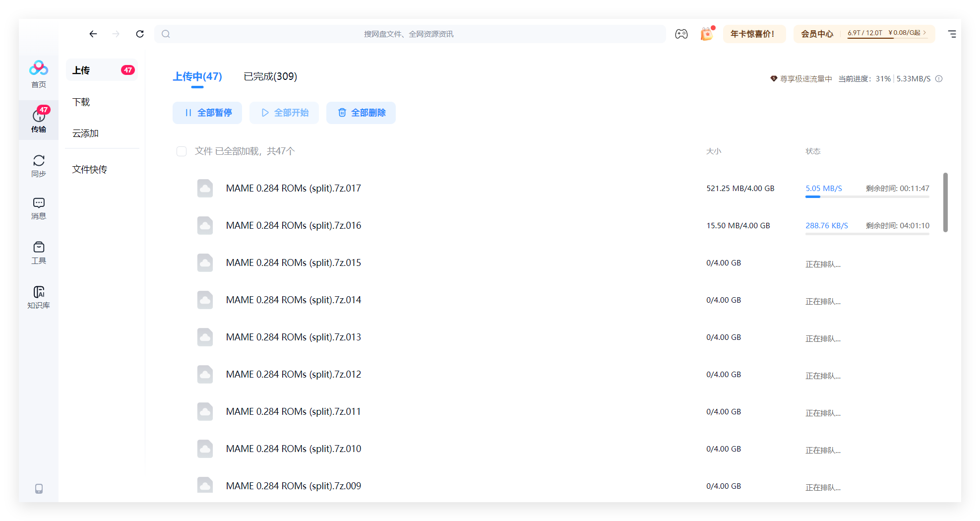
Task: Open the AI Knowledge Base (知识库) icon
Action: coord(39,297)
